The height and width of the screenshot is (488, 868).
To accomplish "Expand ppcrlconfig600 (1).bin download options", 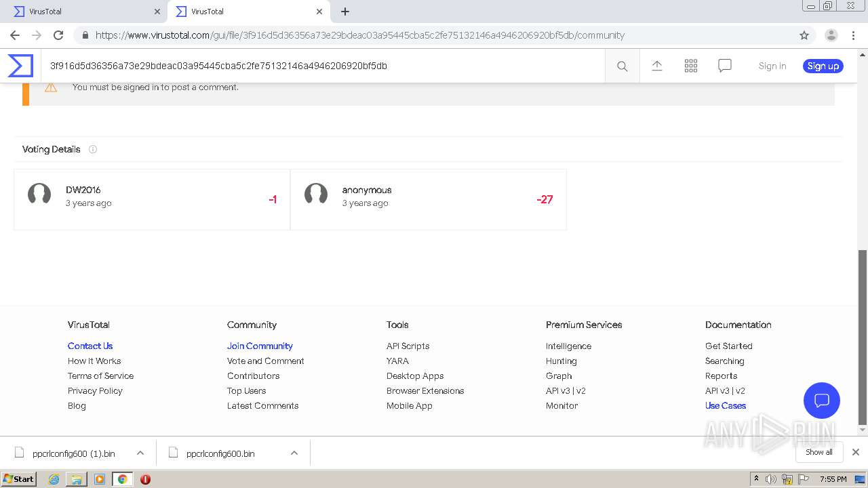I will click(x=140, y=453).
